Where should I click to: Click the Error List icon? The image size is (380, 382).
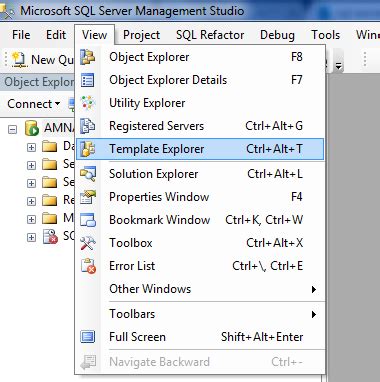88,266
